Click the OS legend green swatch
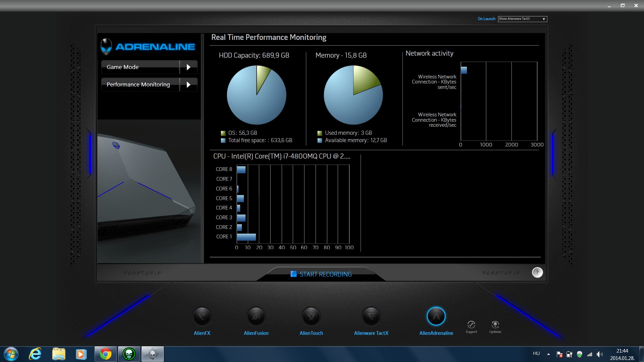This screenshot has width=644, height=362. coord(223,133)
